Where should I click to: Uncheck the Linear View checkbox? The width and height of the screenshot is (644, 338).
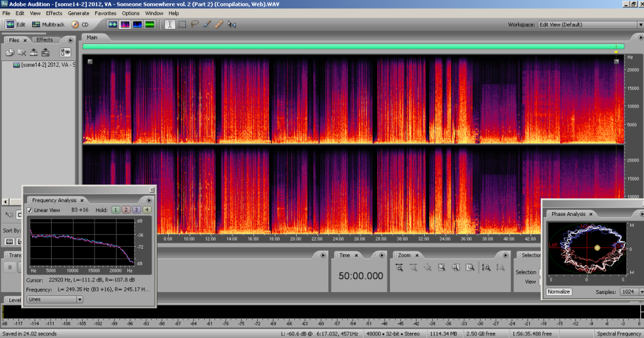pyautogui.click(x=30, y=210)
